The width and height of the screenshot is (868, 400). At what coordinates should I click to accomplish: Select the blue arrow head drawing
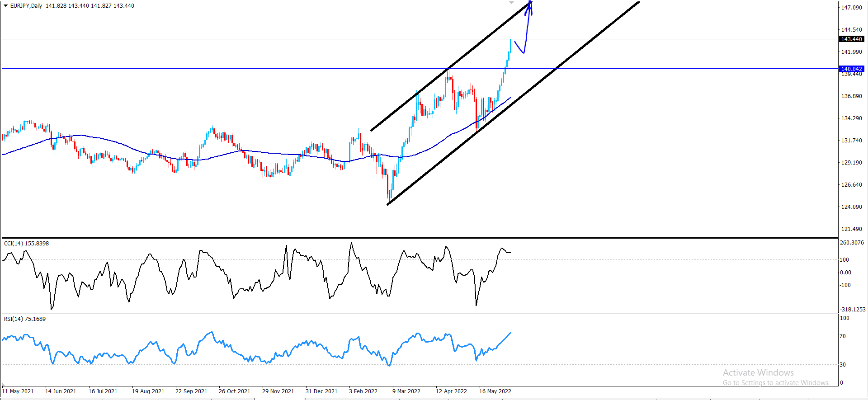(530, 7)
